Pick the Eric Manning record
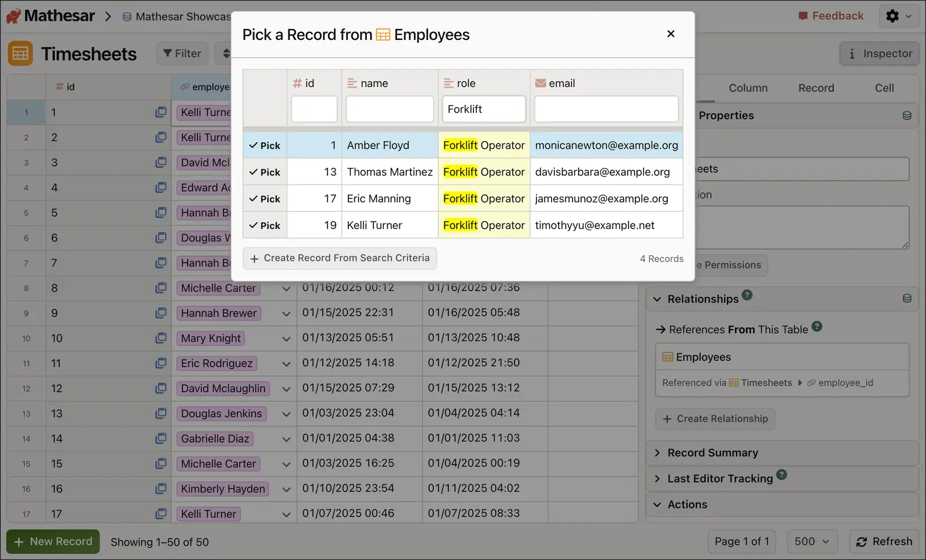The width and height of the screenshot is (926, 560). point(265,199)
